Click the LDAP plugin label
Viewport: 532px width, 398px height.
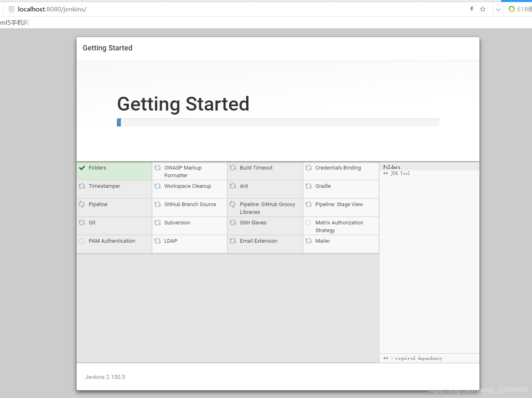click(x=171, y=241)
